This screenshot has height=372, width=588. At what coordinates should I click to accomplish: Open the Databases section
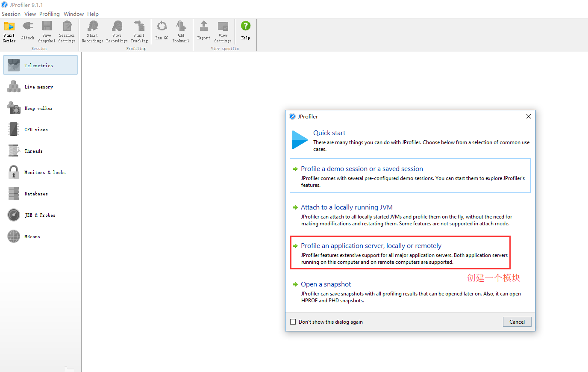(41, 194)
